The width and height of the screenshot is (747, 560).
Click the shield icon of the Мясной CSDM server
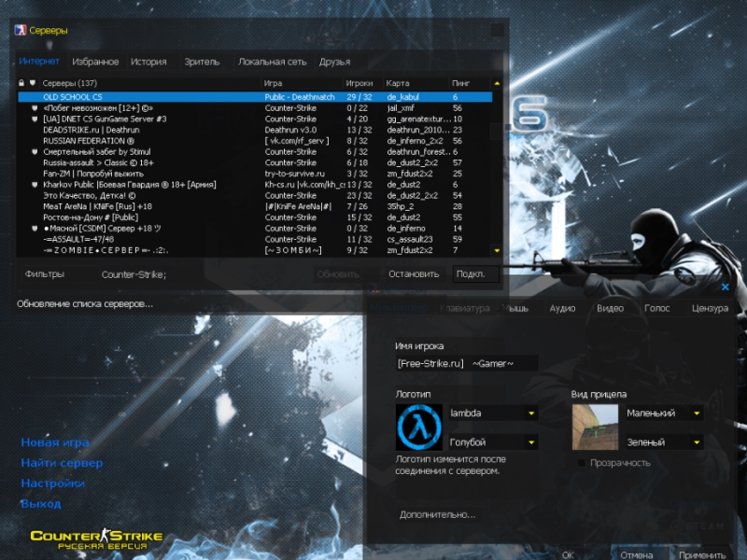click(x=35, y=229)
